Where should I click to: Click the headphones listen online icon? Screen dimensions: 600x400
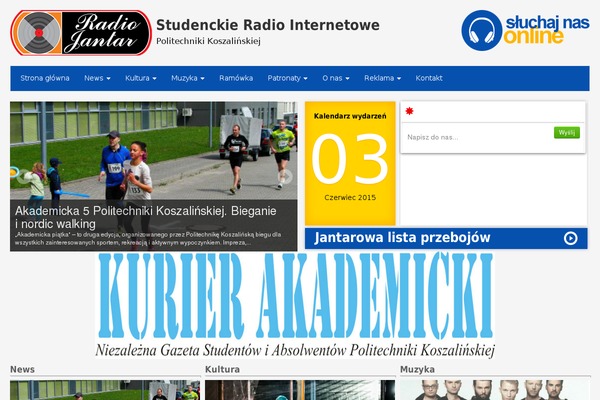pyautogui.click(x=481, y=31)
